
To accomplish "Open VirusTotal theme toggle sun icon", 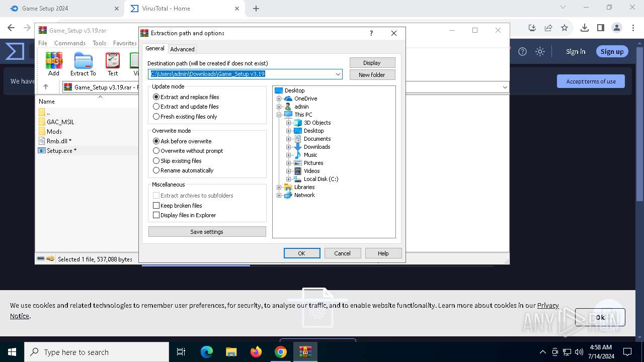I will pos(540,51).
